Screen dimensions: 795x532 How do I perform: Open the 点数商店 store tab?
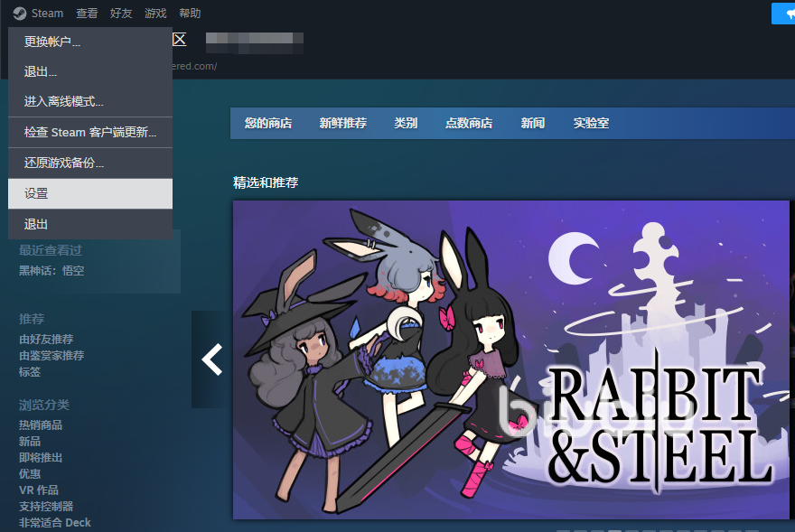tap(469, 124)
